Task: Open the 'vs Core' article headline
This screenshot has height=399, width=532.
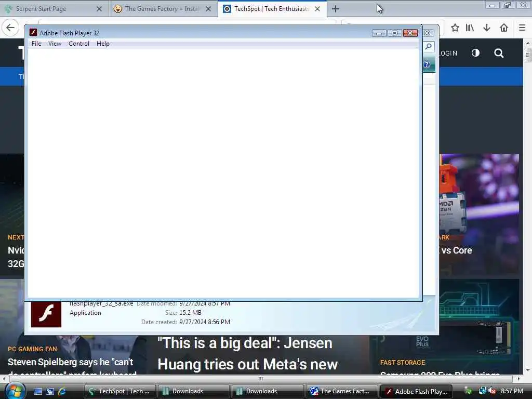Action: pyautogui.click(x=456, y=250)
